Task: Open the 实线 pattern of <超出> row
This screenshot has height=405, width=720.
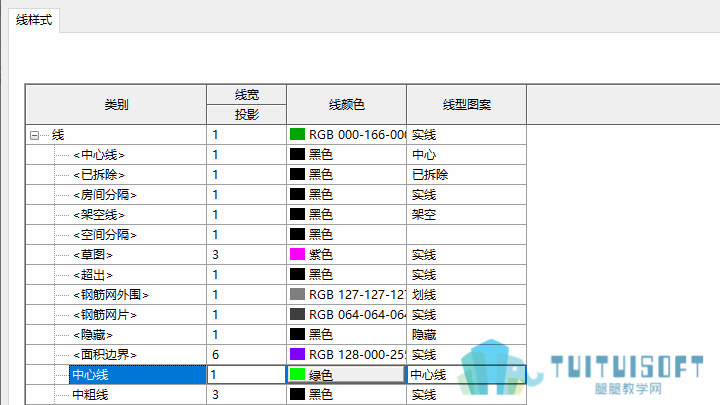Action: click(x=467, y=275)
